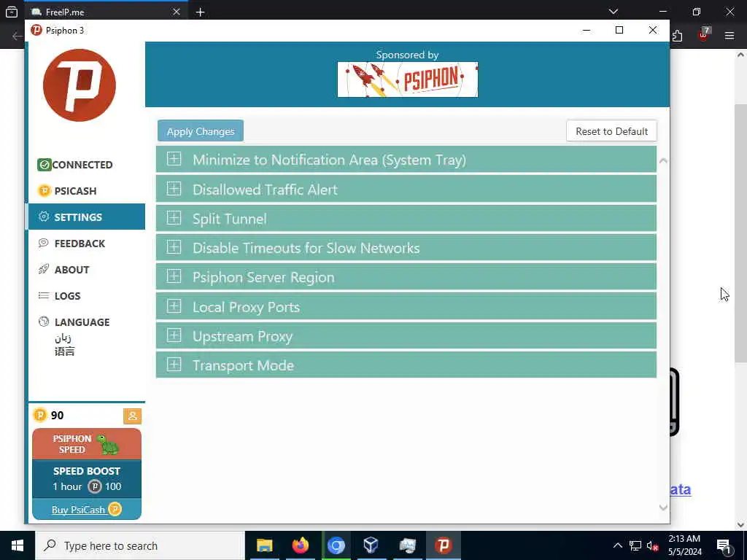Click the monitor app icon in taskbar

click(x=407, y=545)
